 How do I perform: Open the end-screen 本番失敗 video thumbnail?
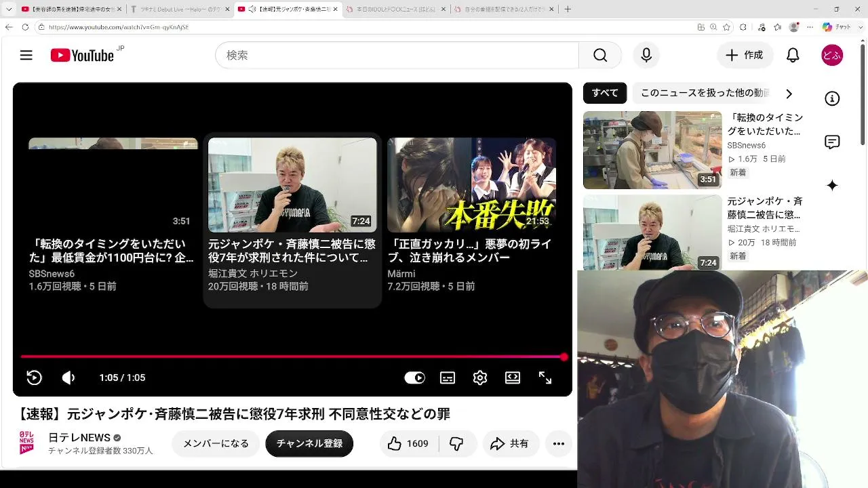472,185
